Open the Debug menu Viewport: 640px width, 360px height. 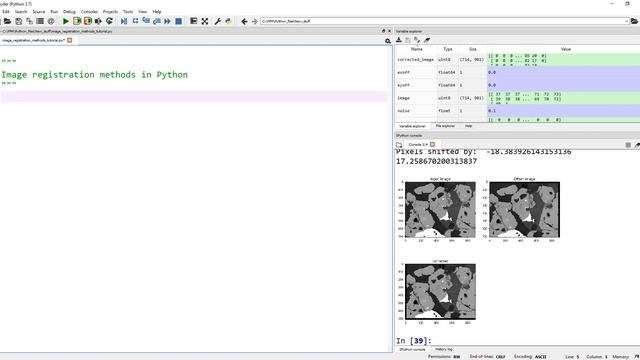coord(69,12)
